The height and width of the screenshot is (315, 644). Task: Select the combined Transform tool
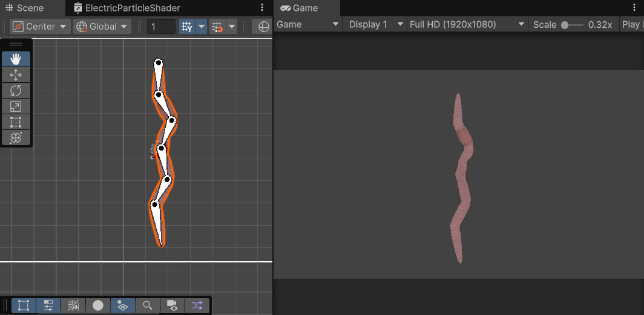[16, 137]
